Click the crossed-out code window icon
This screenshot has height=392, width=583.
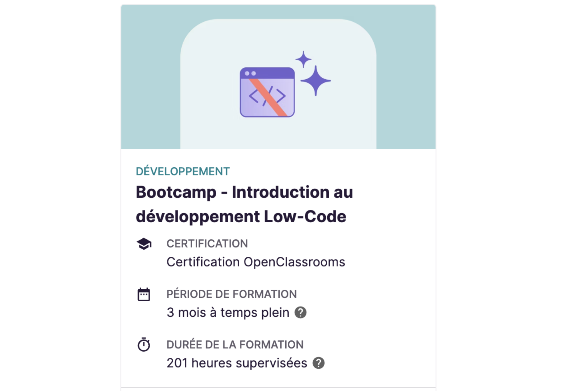(x=267, y=92)
